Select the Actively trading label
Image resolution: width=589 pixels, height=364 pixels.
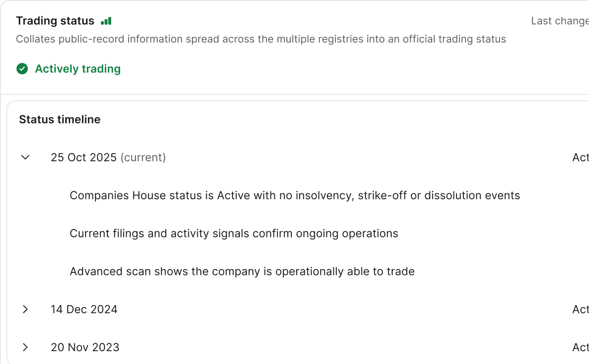78,69
